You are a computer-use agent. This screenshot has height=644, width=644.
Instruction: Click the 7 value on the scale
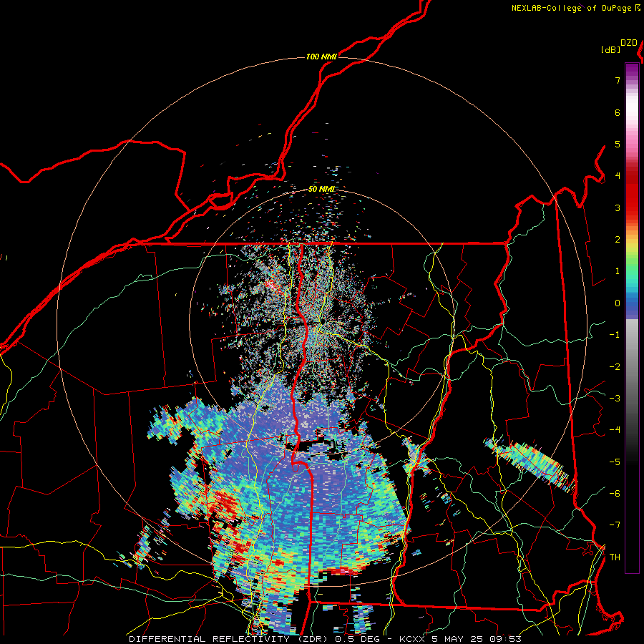click(618, 80)
